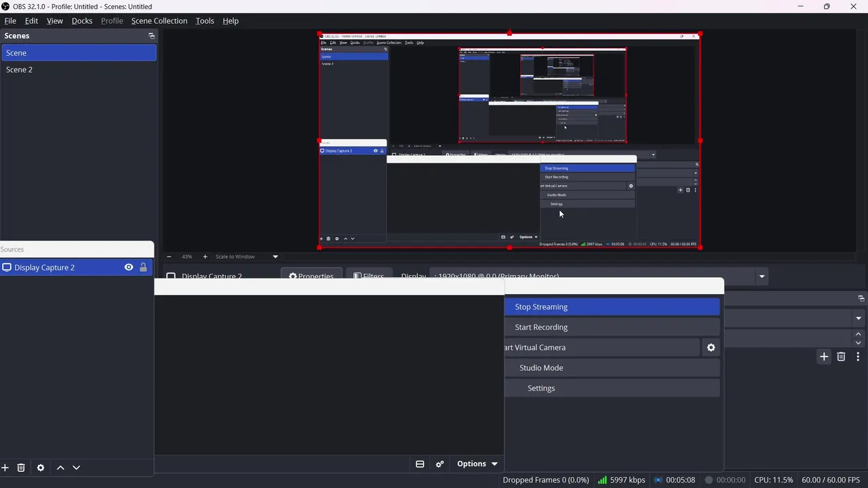Image resolution: width=868 pixels, height=488 pixels.
Task: Open source properties gear in Sources toolbar
Action: (41, 468)
